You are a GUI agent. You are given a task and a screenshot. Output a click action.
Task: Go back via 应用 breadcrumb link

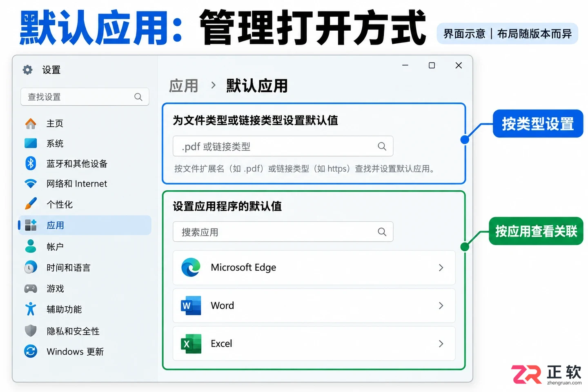click(183, 86)
